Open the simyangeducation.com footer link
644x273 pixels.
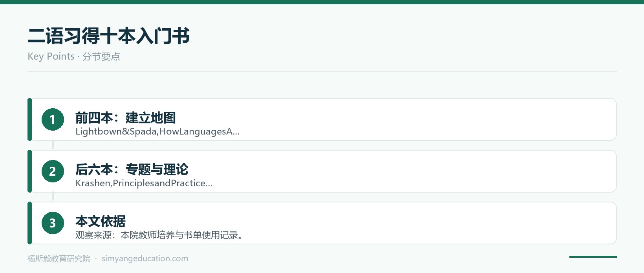(145, 258)
